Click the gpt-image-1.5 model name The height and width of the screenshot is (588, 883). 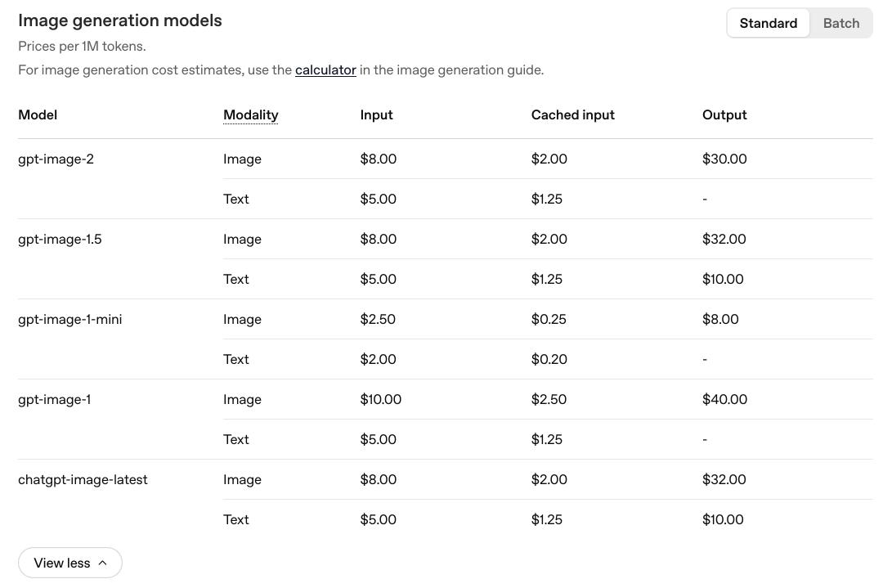click(x=60, y=239)
